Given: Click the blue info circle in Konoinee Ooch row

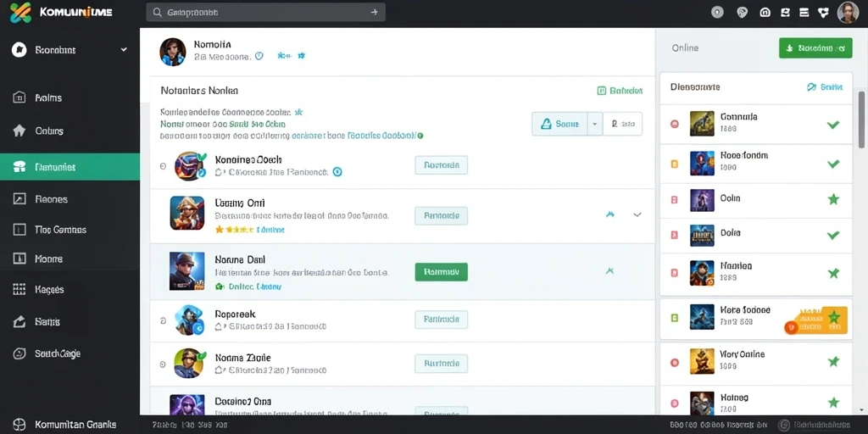Looking at the screenshot, I should point(337,172).
